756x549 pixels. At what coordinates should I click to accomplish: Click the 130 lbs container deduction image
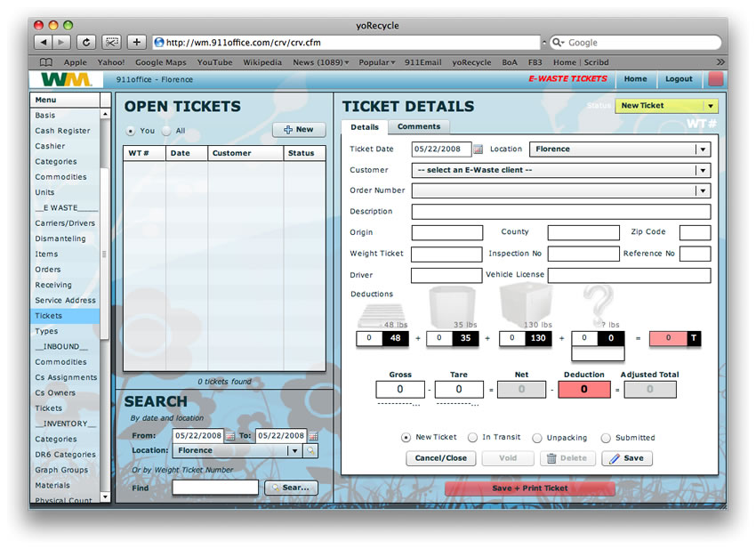pyautogui.click(x=526, y=305)
